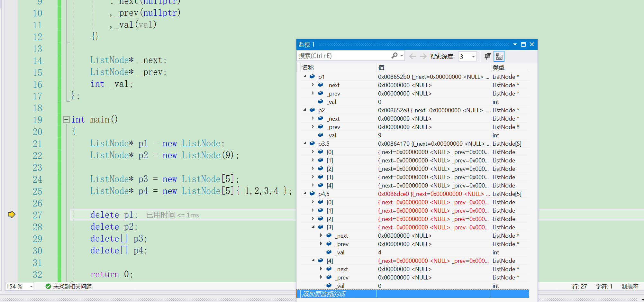Open the search depth combo box
644x302 pixels.
pos(467,57)
